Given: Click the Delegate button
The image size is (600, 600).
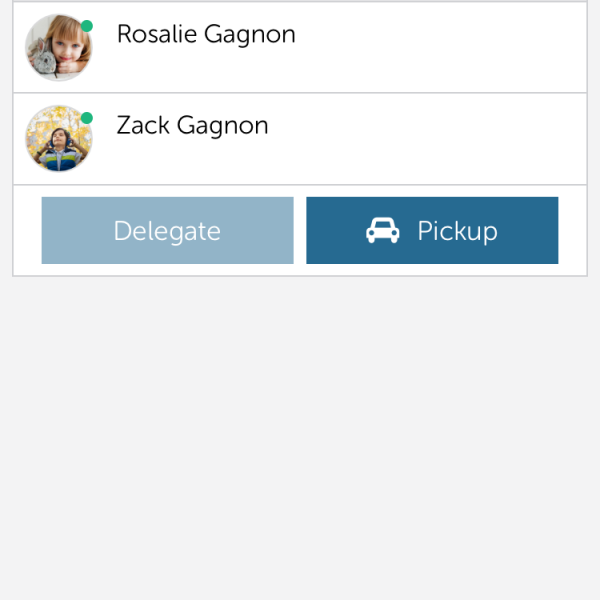Looking at the screenshot, I should tap(168, 230).
